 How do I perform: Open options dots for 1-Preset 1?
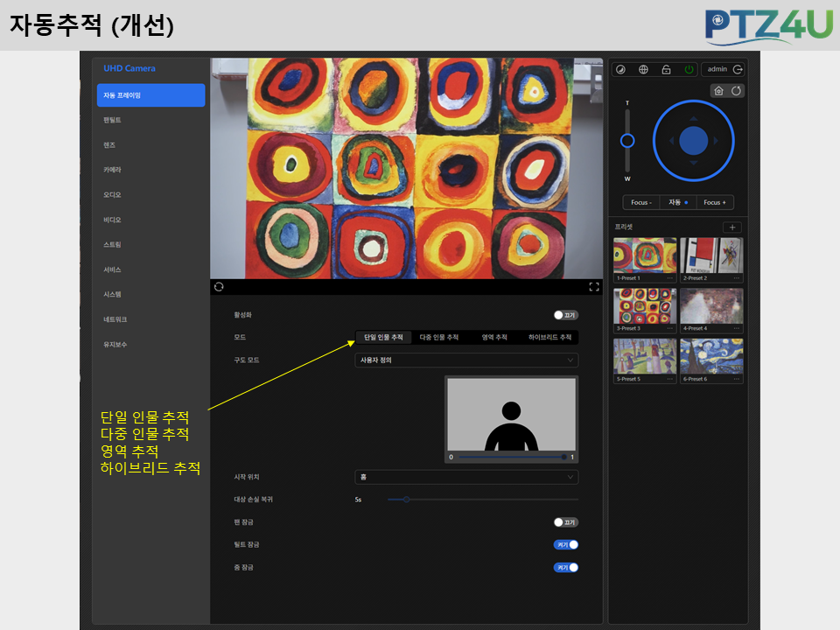669,278
